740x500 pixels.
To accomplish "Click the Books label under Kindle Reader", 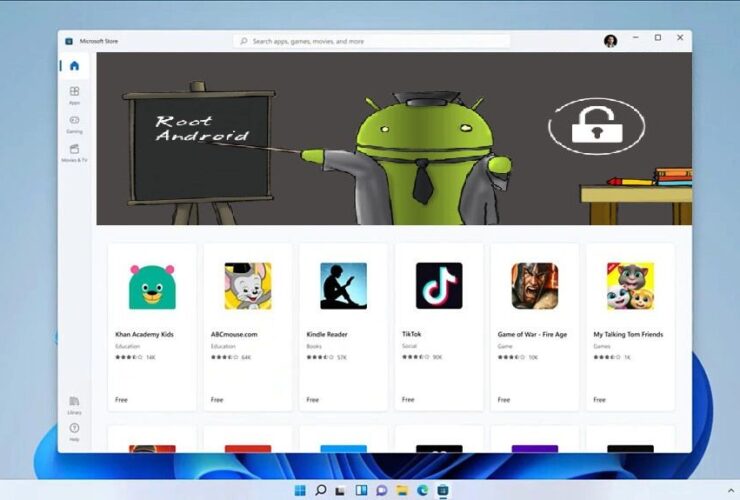I will pos(314,346).
